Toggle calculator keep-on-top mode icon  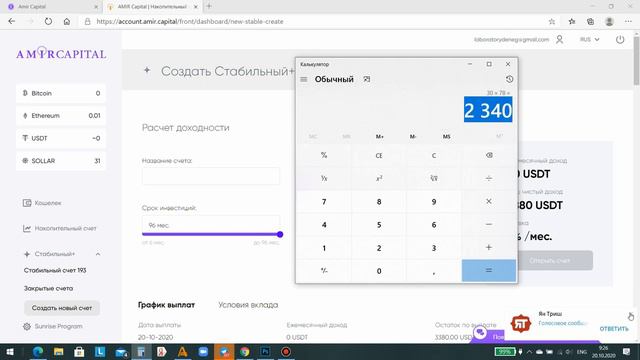point(367,79)
